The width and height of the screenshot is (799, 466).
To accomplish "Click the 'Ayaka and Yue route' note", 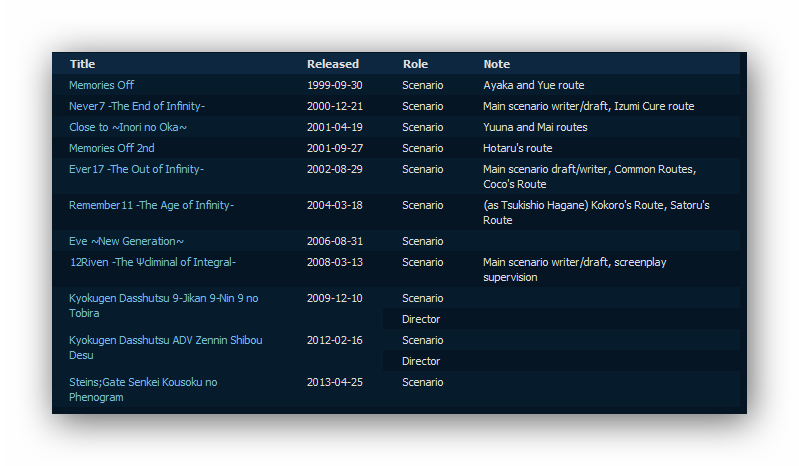I will tap(534, 85).
